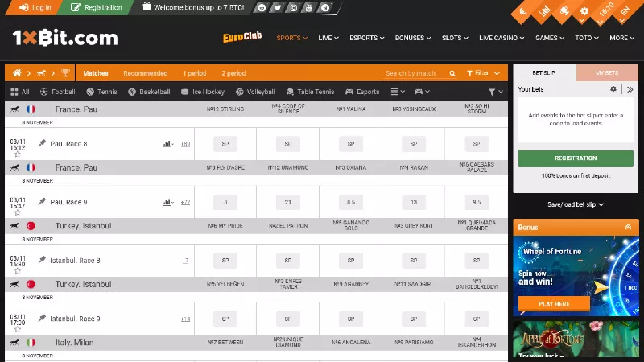Go to home via breadcrumb house icon
Image resolution: width=644 pixels, height=362 pixels.
(17, 73)
